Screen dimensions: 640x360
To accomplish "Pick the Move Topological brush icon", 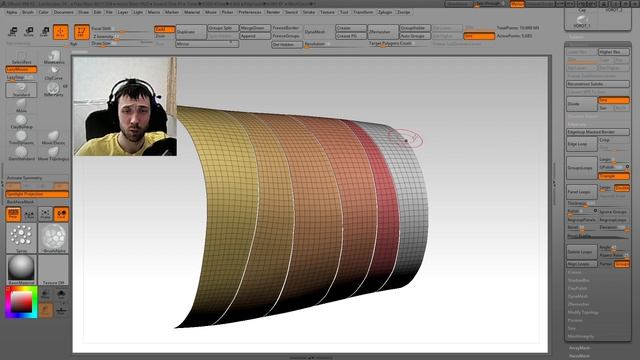I will point(53,153).
